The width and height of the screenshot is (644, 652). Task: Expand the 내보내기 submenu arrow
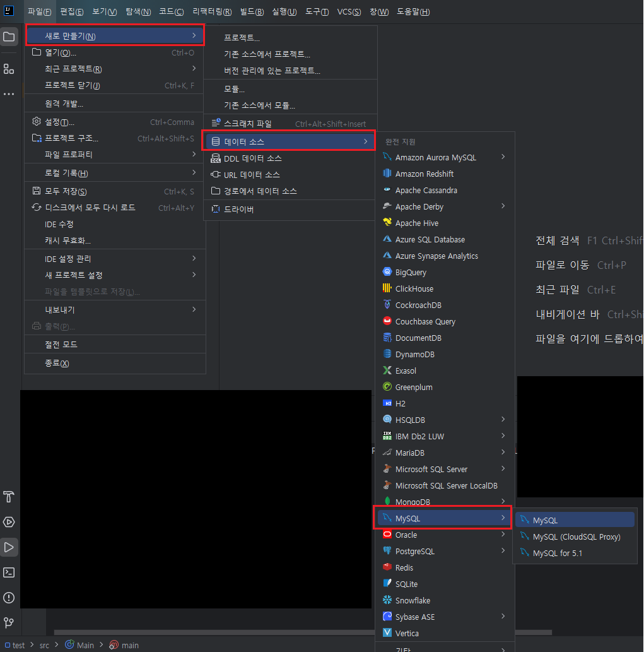(x=194, y=309)
